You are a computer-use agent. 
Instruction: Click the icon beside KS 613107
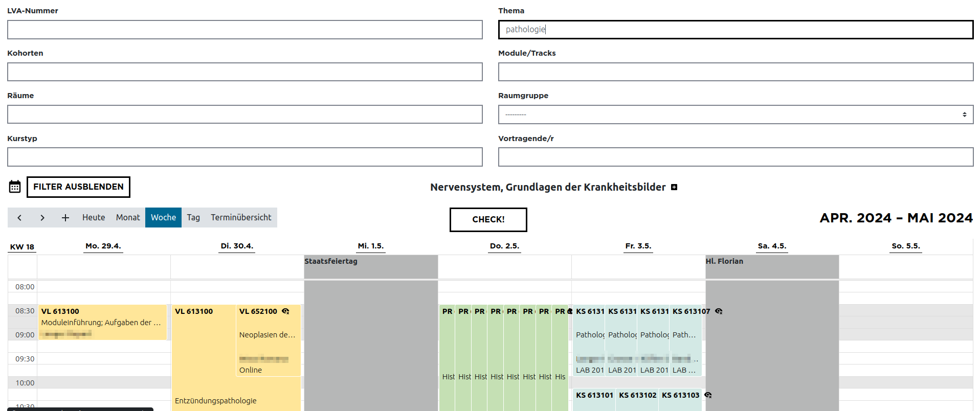click(719, 311)
